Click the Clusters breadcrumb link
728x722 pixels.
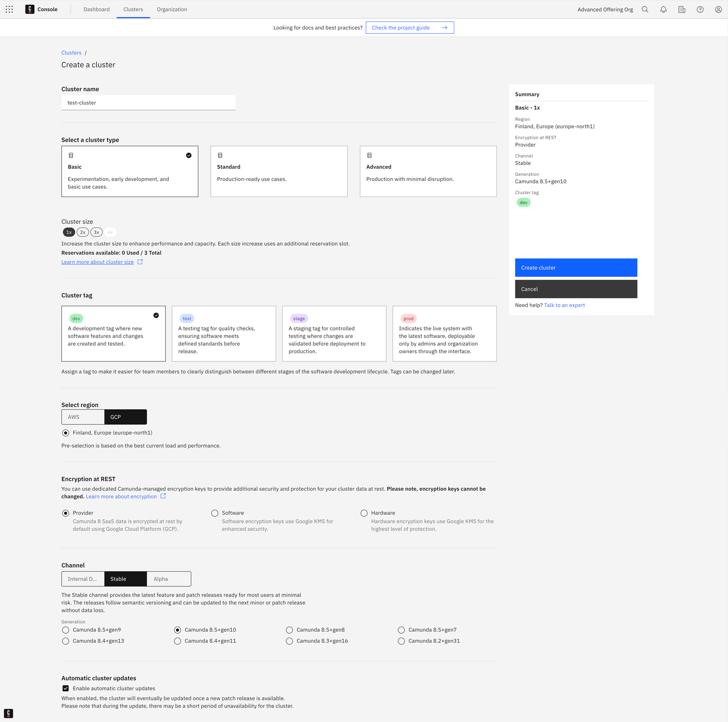pyautogui.click(x=71, y=52)
